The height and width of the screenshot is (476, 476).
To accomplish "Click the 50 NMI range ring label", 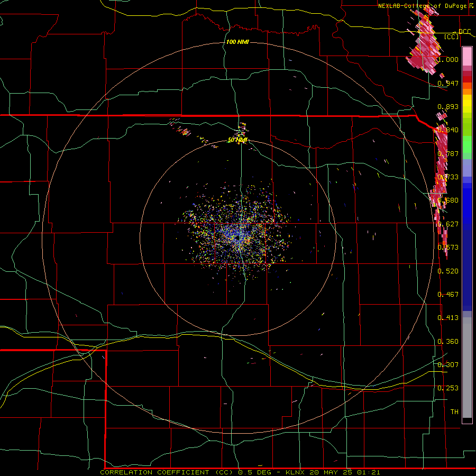I will (237, 140).
